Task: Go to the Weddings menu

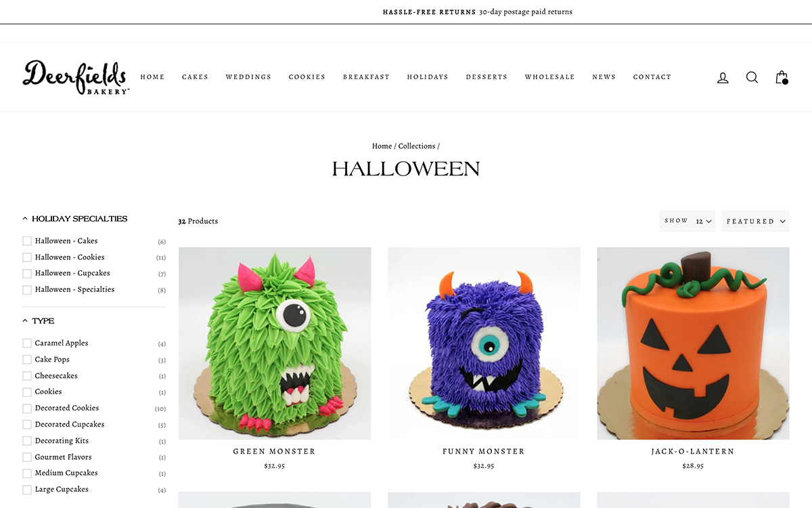Action: pyautogui.click(x=248, y=77)
